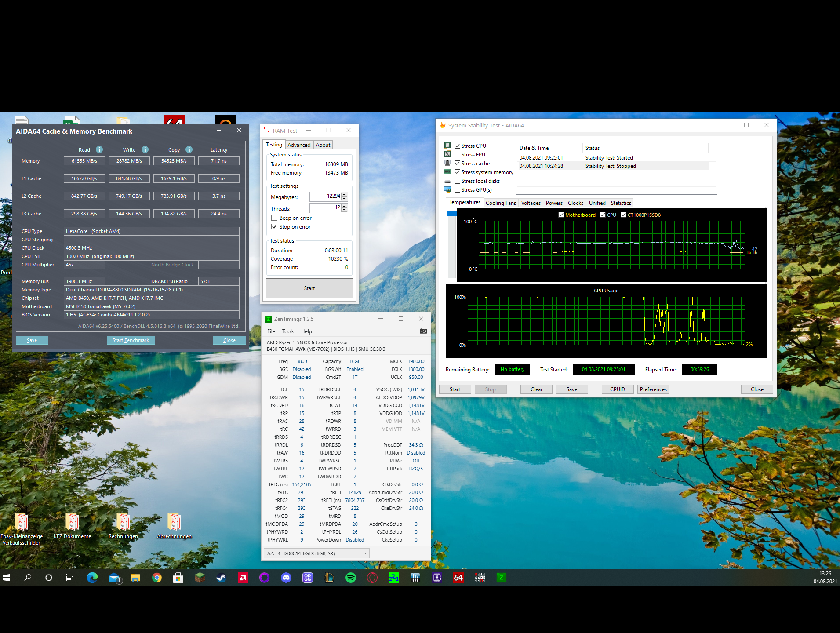Uncheck CT1000P1SSD8 in the temperature graph legend

[623, 215]
